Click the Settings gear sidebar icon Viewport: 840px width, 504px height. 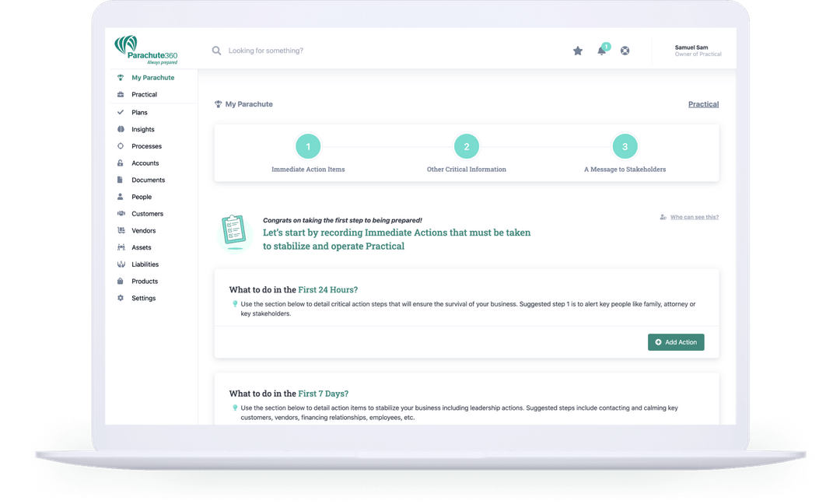[x=121, y=298]
